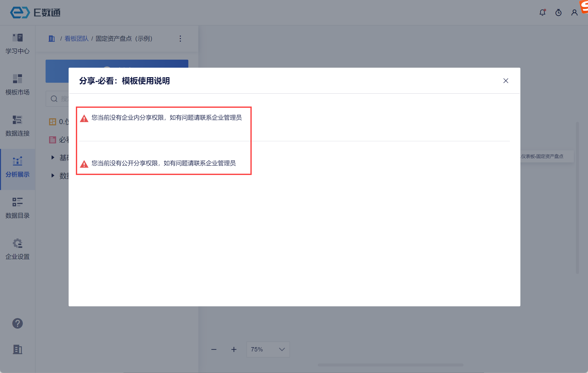Click the zoom out minus button
The image size is (588, 373).
coord(214,349)
